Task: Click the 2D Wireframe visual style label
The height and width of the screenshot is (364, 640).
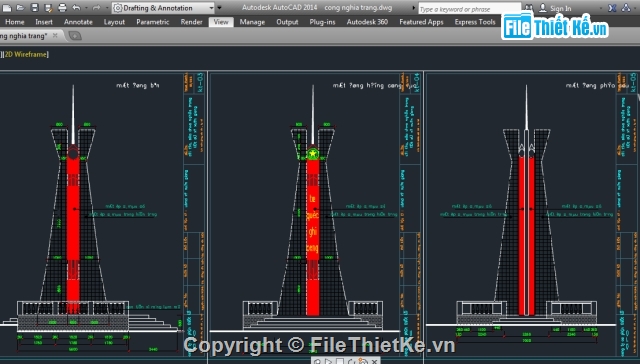Action: (x=26, y=54)
